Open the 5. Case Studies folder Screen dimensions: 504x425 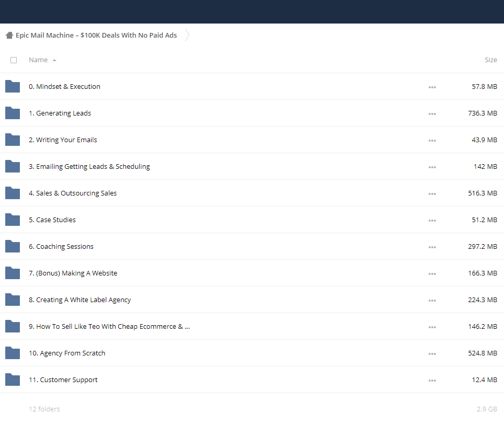click(52, 220)
